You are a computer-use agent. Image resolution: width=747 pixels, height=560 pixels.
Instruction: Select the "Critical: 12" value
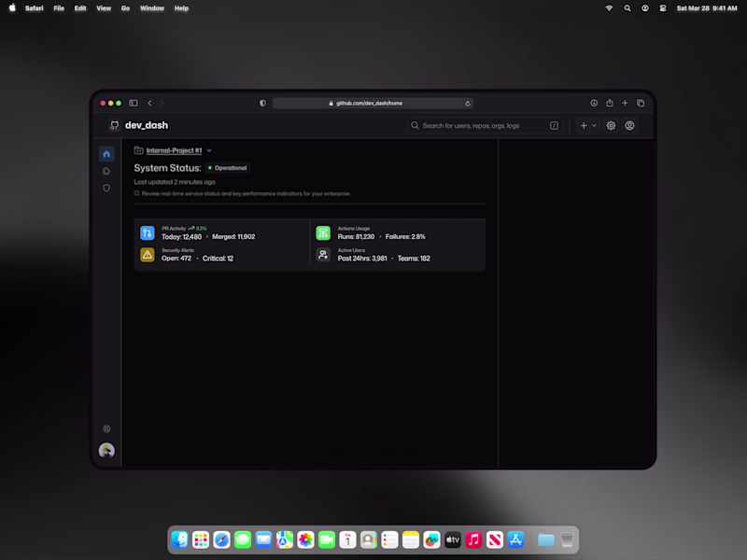tap(218, 259)
